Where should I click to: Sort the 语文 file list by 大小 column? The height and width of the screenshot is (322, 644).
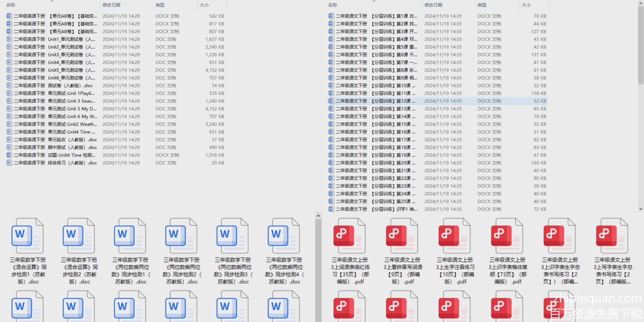526,5
